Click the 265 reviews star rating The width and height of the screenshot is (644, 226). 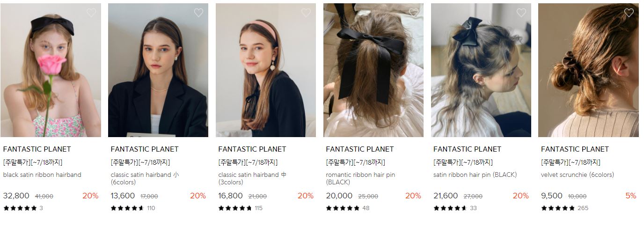(564, 208)
